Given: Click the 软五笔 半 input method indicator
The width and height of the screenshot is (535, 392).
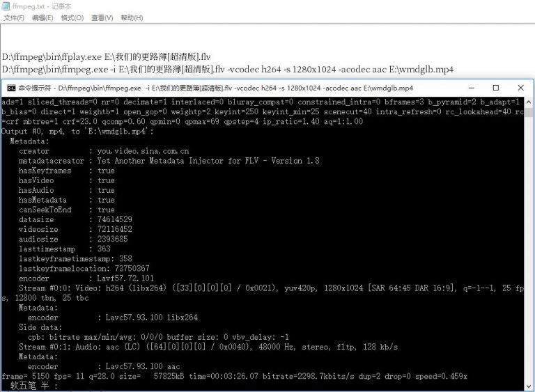Looking at the screenshot, I should tap(33, 386).
